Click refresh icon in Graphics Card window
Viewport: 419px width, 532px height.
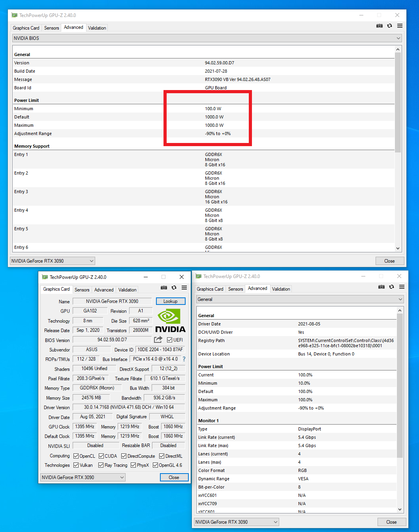pos(174,288)
